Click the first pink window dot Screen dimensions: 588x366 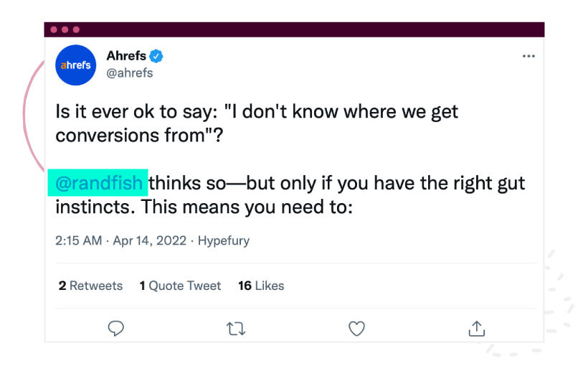click(54, 29)
